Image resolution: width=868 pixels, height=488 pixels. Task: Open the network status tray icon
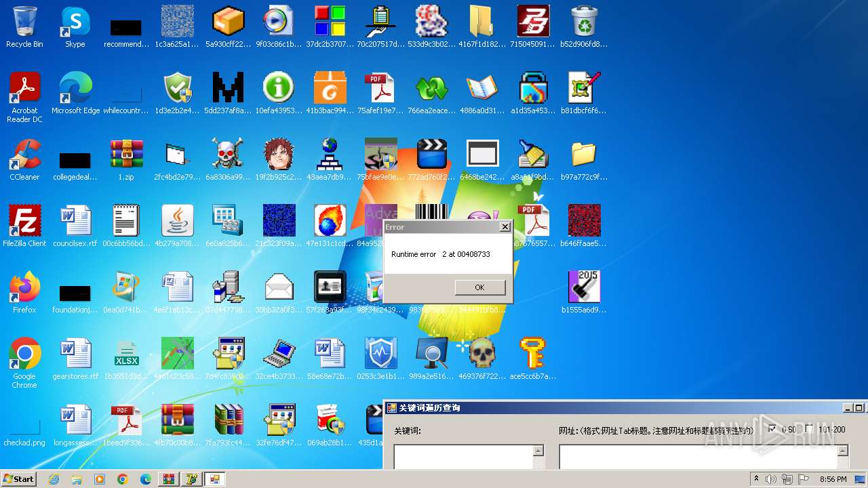(787, 479)
